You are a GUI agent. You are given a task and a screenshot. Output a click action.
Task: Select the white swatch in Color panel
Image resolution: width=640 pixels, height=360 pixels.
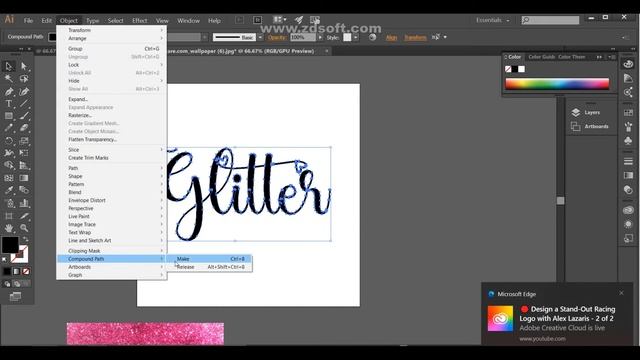[x=522, y=69]
